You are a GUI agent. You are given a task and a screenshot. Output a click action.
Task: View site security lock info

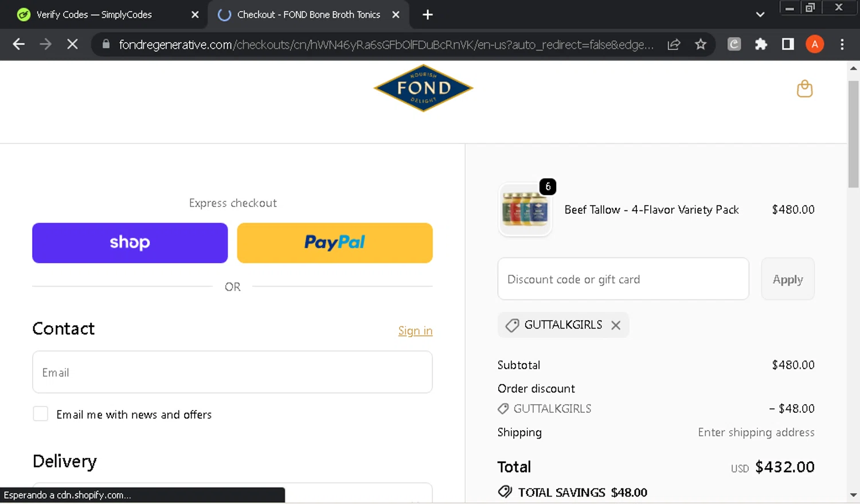click(106, 44)
